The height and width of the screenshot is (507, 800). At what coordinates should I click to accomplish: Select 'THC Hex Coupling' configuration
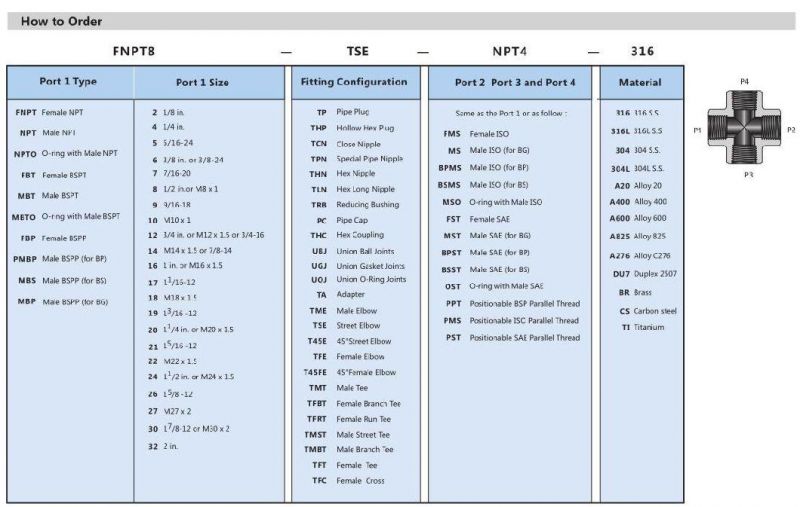[x=347, y=235]
